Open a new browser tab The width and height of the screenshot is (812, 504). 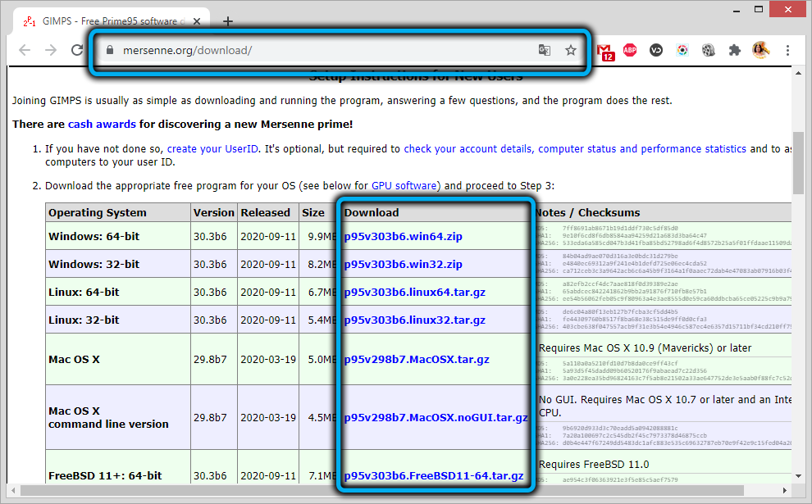pos(228,21)
